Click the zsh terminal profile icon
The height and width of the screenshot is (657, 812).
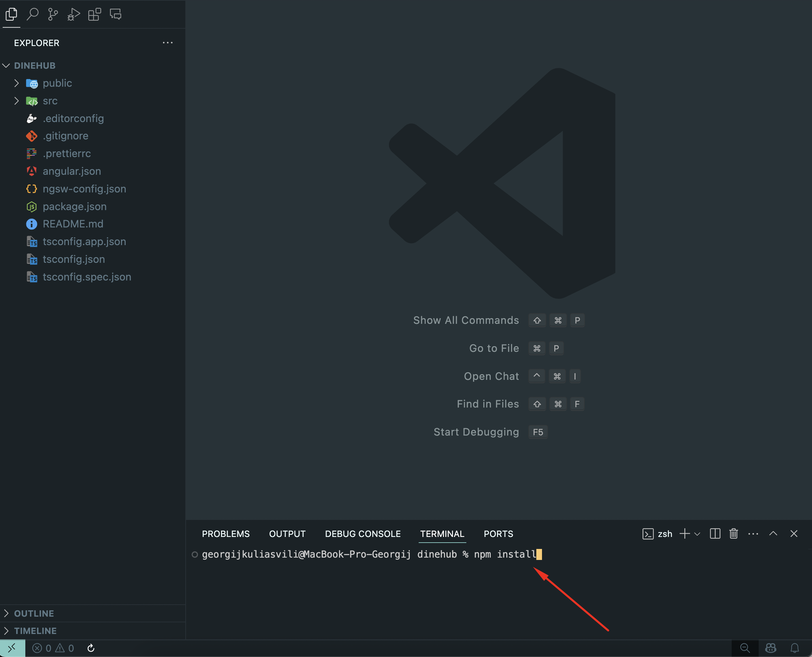648,534
